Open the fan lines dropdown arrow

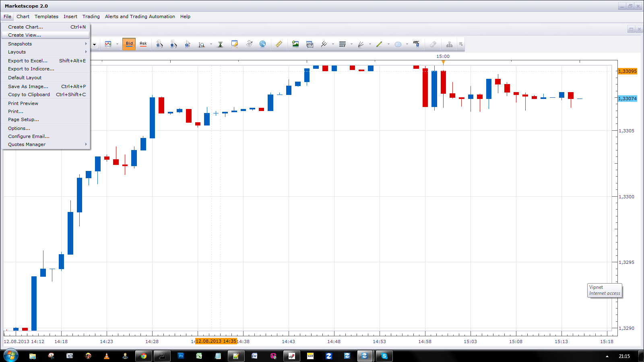point(370,44)
